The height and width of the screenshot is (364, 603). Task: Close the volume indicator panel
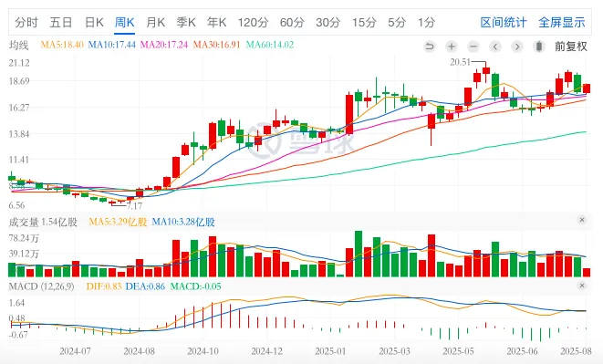coord(582,220)
